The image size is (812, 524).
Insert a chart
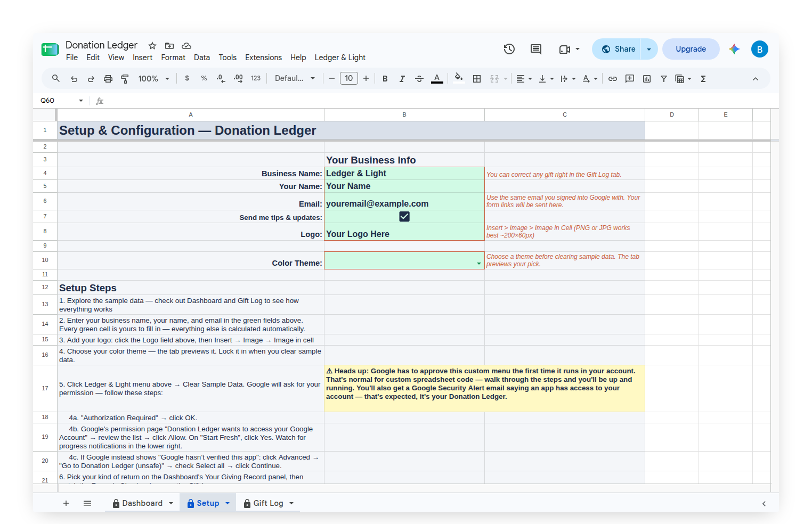point(647,79)
